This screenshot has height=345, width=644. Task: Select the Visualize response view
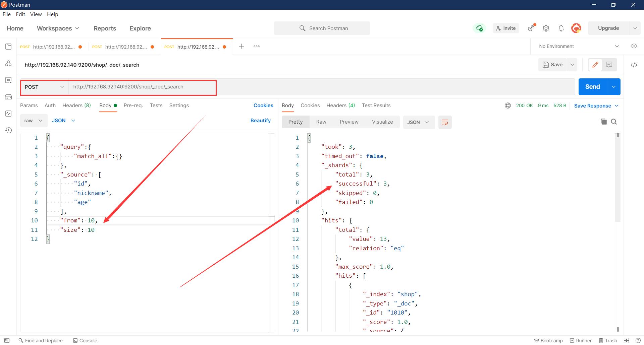point(382,122)
